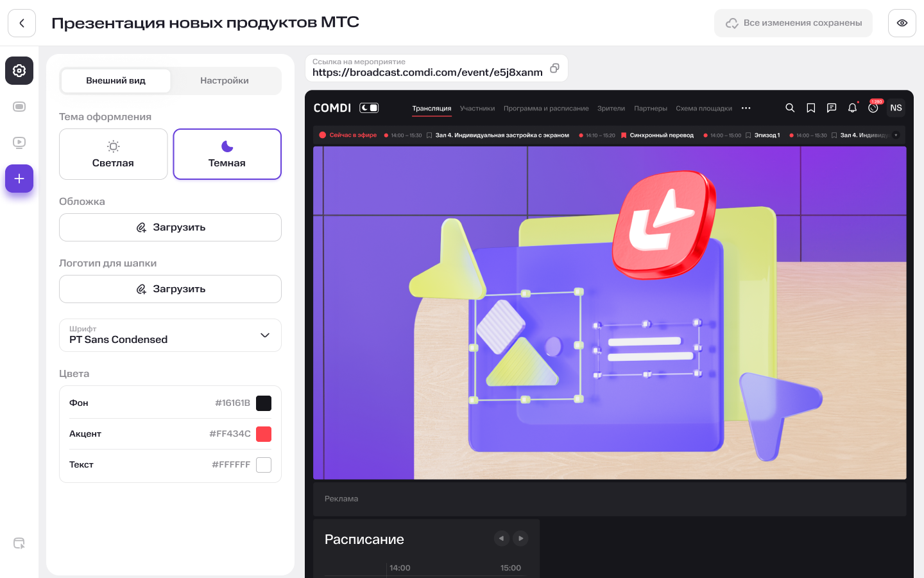Pick the Текст text color swatch

click(x=264, y=465)
